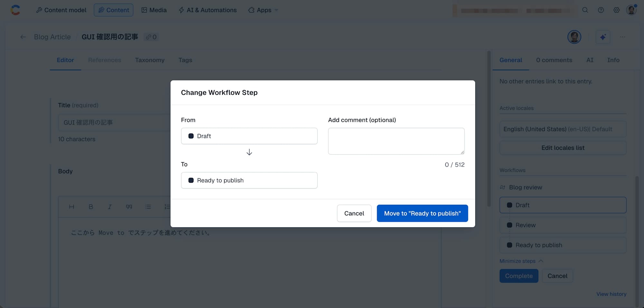Select Ready to publish step in sidebar
644x308 pixels.
tap(563, 245)
